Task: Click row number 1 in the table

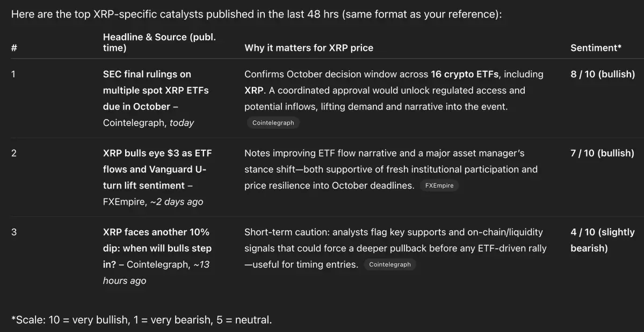Action: tap(13, 74)
